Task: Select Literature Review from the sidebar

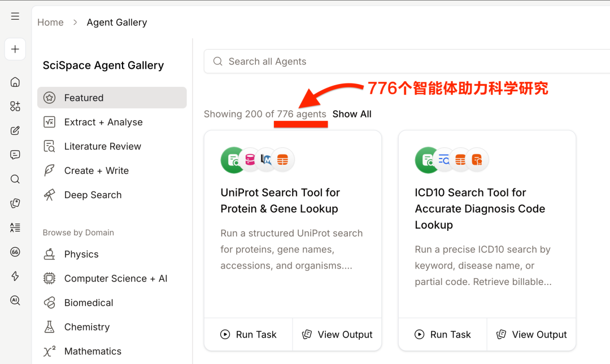Action: (102, 146)
